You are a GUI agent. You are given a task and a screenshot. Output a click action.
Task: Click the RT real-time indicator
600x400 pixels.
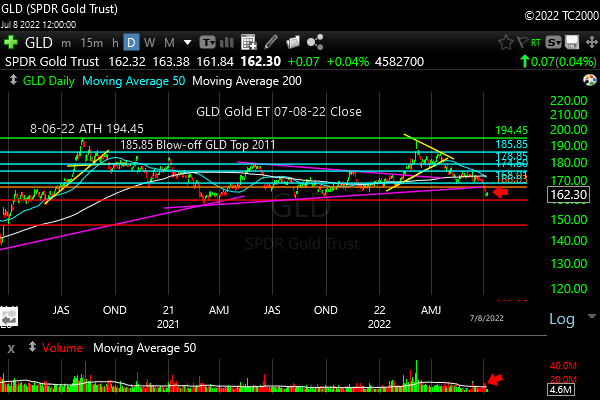point(536,42)
